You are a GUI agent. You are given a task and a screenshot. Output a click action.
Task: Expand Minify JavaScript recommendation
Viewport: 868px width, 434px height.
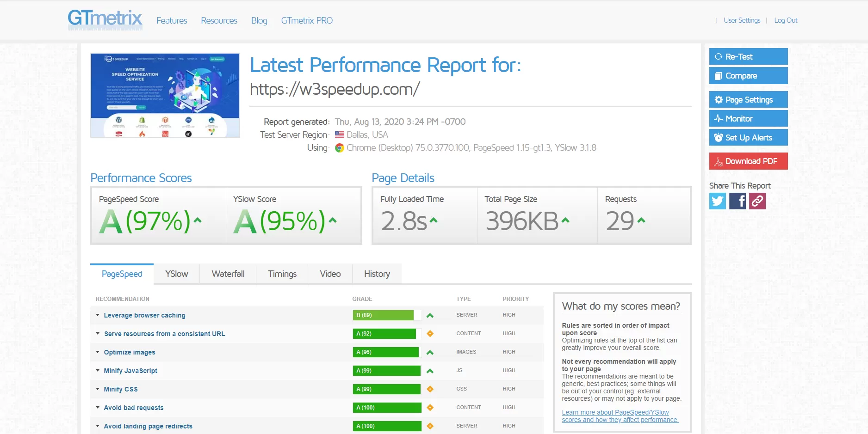tap(130, 371)
